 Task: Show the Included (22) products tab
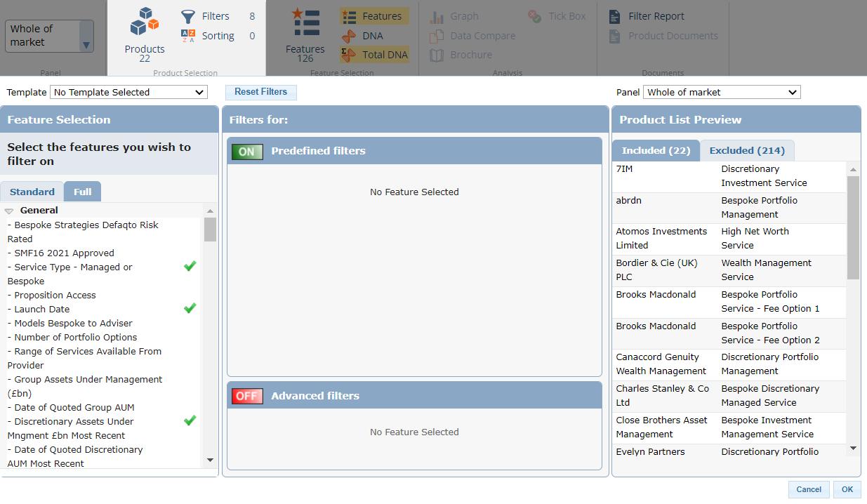(x=656, y=150)
